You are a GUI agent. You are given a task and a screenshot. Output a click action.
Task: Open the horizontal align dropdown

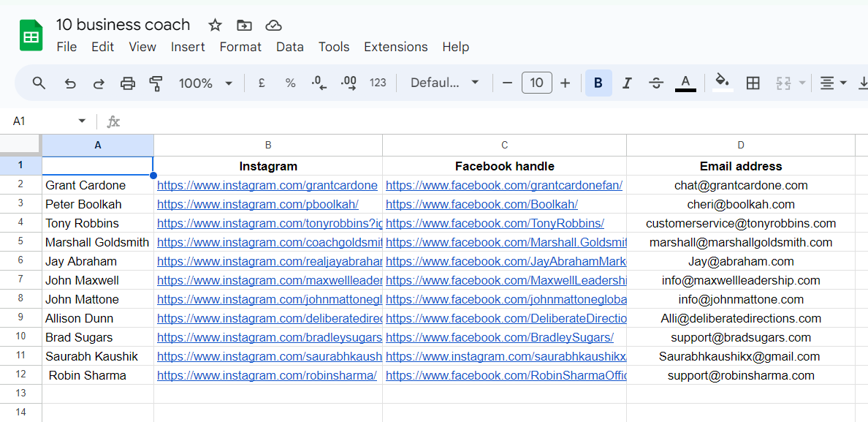tap(833, 83)
